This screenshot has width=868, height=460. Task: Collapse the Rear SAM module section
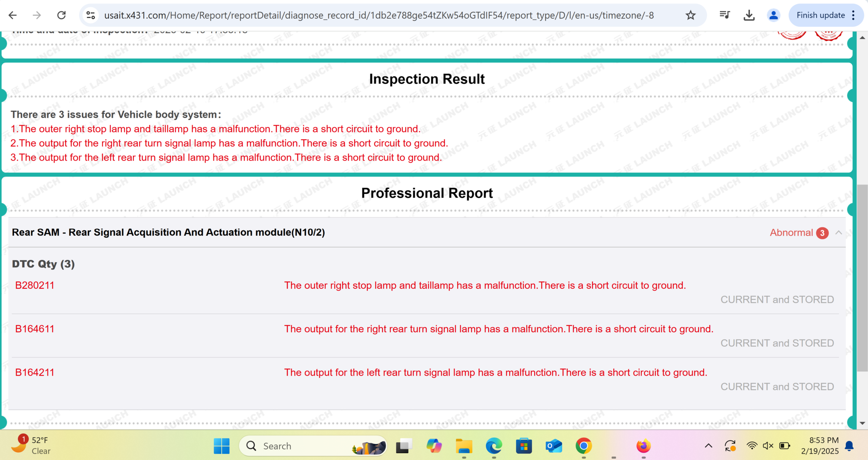pos(838,233)
